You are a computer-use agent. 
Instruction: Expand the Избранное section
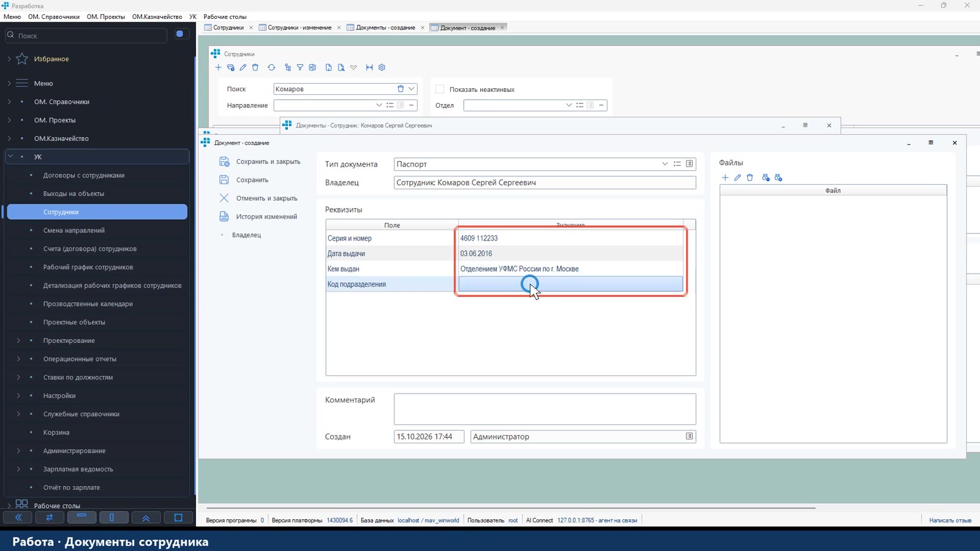(9, 59)
